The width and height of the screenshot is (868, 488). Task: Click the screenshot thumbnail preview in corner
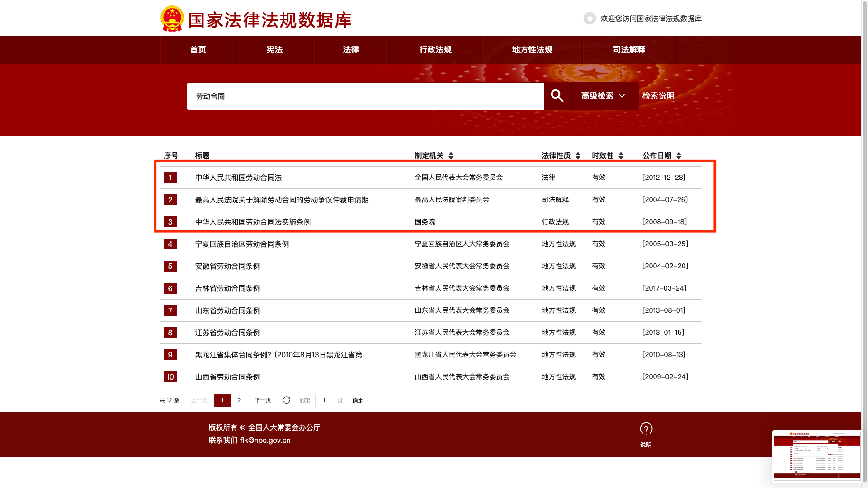coord(816,455)
